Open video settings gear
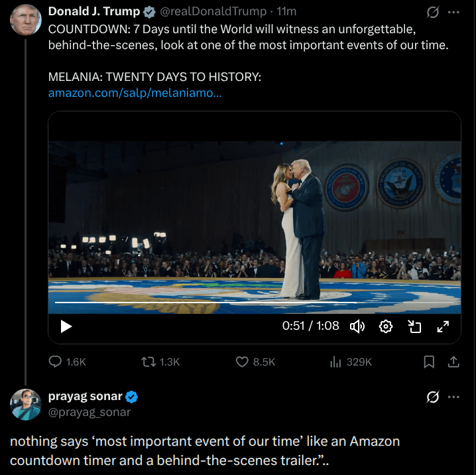This screenshot has width=476, height=475. (x=386, y=326)
